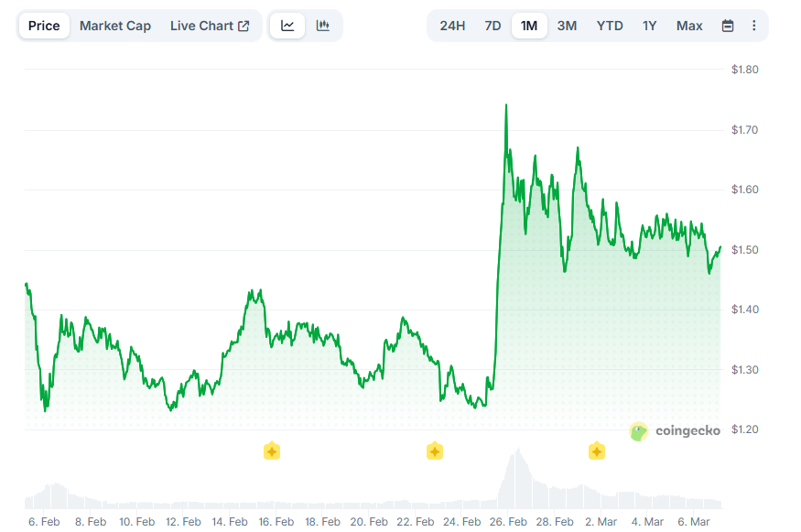The width and height of the screenshot is (801, 532).
Task: Select the 7D time range
Action: [493, 26]
